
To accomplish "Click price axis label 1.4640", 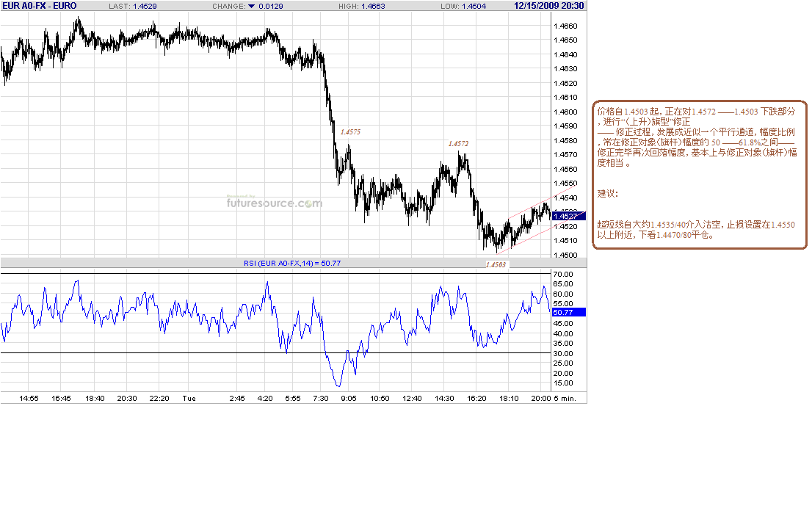I will tap(565, 54).
